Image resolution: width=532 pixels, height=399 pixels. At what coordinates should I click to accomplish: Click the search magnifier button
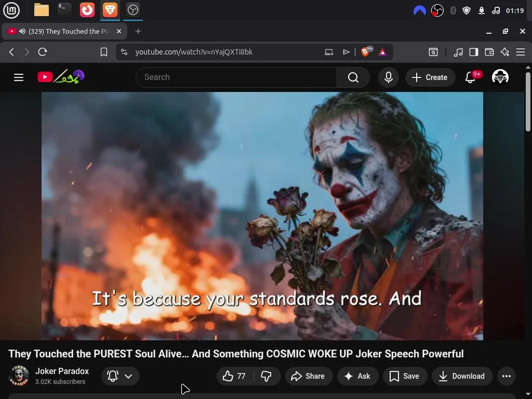click(353, 78)
